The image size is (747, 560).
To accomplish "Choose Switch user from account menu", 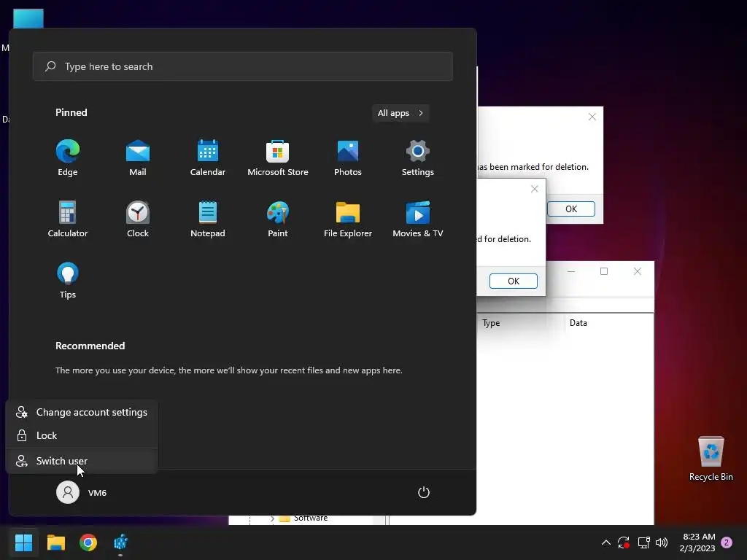I will coord(82,461).
